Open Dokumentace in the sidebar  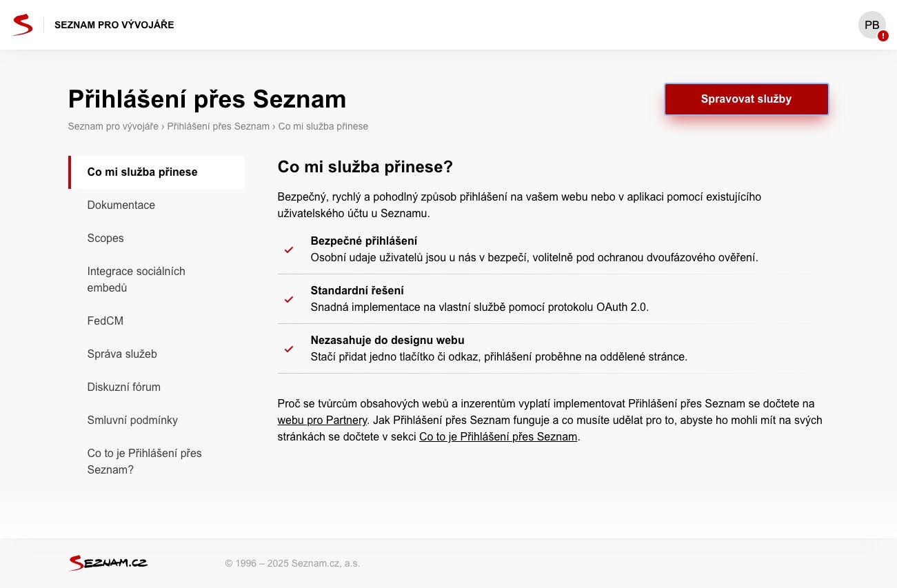tap(157, 205)
